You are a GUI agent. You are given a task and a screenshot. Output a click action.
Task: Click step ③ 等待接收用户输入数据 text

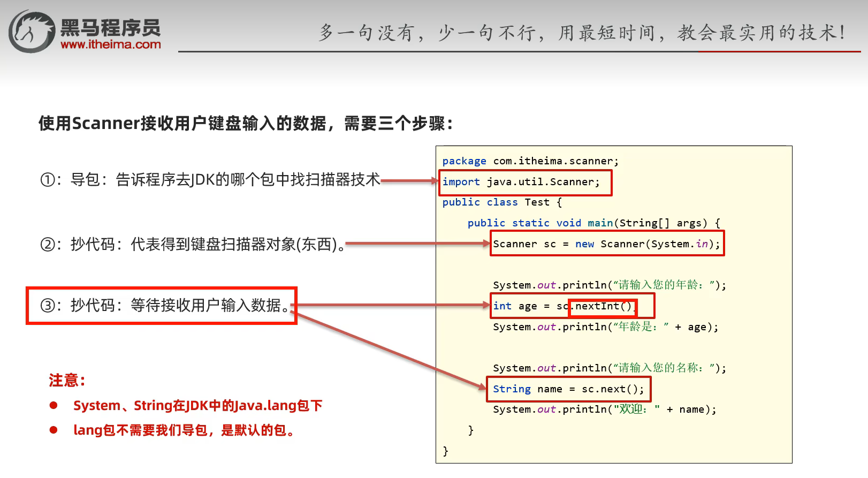click(165, 306)
